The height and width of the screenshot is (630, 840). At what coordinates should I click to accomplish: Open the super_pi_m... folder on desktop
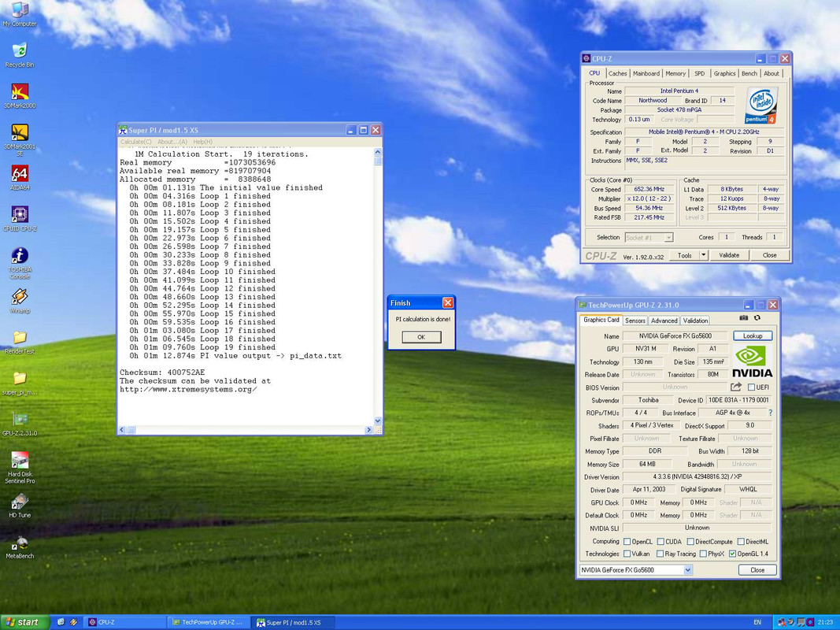click(20, 383)
